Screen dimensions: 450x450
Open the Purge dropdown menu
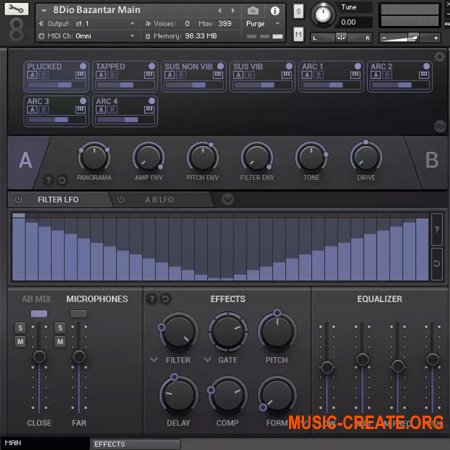pyautogui.click(x=277, y=24)
